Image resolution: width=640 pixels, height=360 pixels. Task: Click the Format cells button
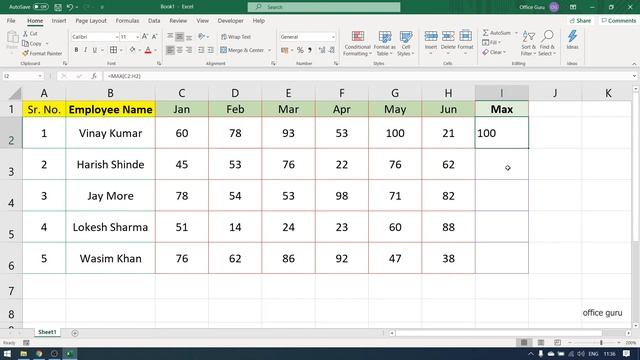pos(465,43)
